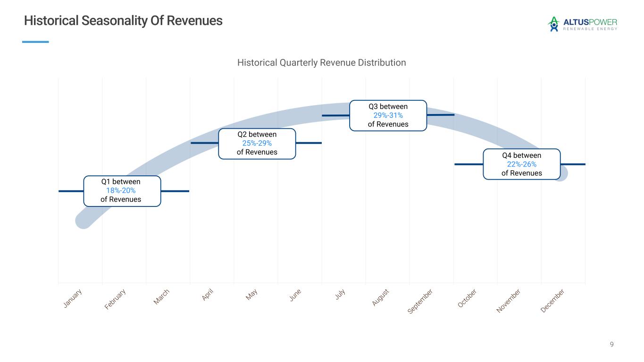This screenshot has width=644, height=362.
Task: Click the January axis label
Action: pyautogui.click(x=73, y=298)
